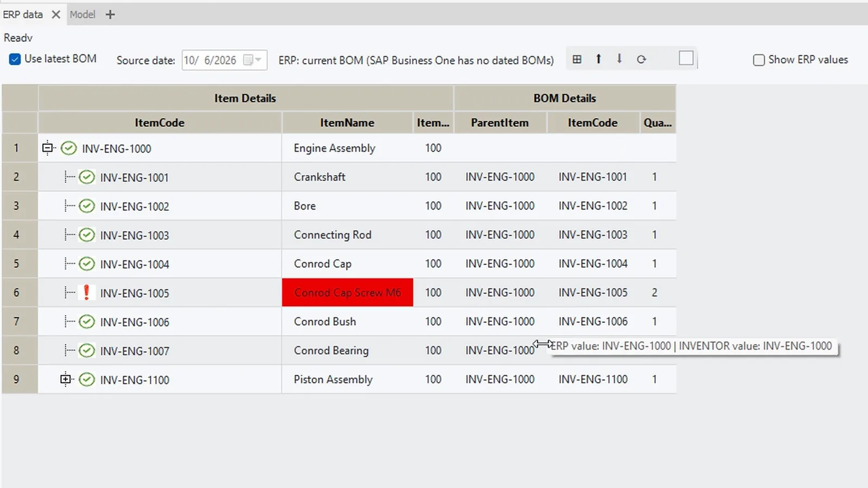Click the Engine Assembly name cell
Image resolution: width=868 pixels, height=488 pixels.
[347, 148]
